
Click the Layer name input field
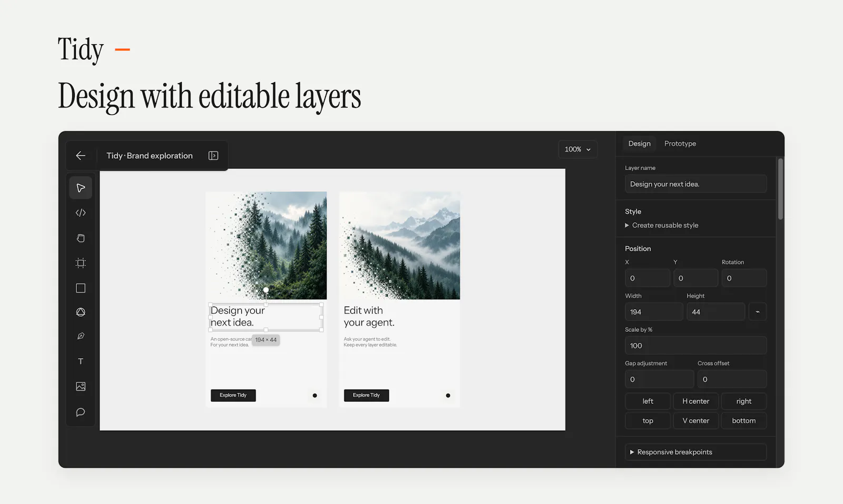click(x=695, y=184)
